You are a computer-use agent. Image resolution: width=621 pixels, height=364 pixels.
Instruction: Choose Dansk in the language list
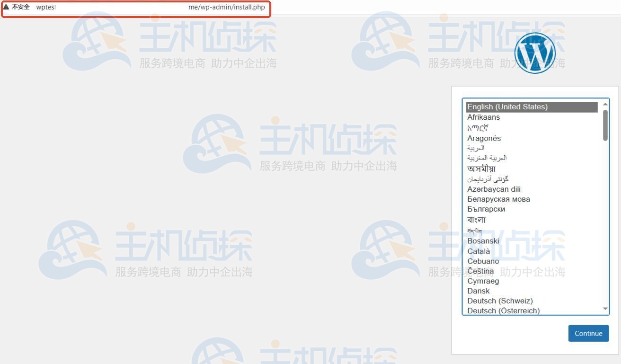(x=479, y=291)
